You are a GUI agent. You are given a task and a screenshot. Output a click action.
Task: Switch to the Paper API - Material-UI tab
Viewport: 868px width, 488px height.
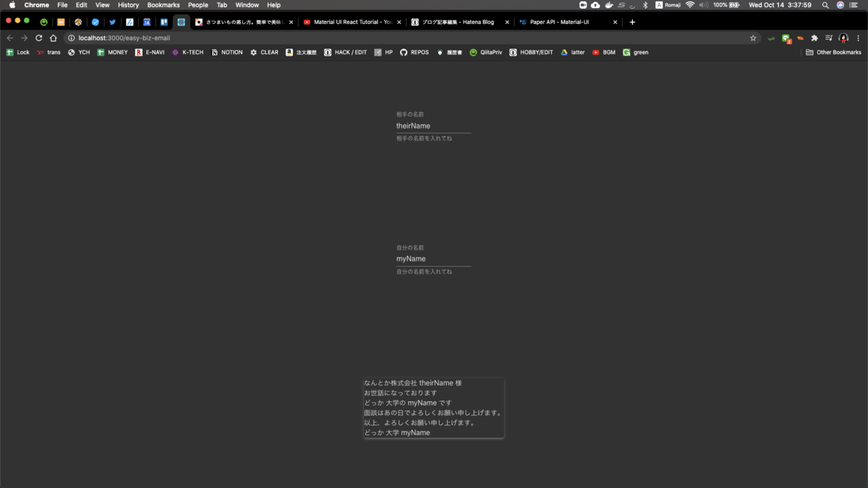click(564, 22)
